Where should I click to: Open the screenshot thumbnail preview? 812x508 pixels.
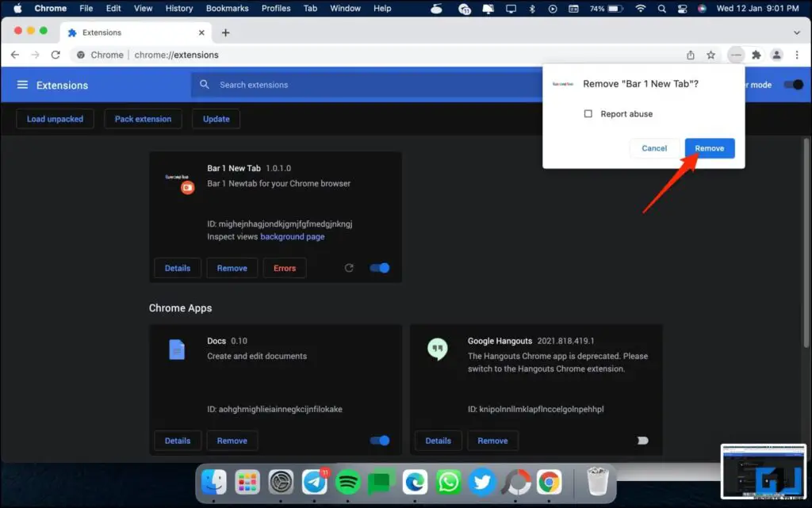(x=764, y=472)
